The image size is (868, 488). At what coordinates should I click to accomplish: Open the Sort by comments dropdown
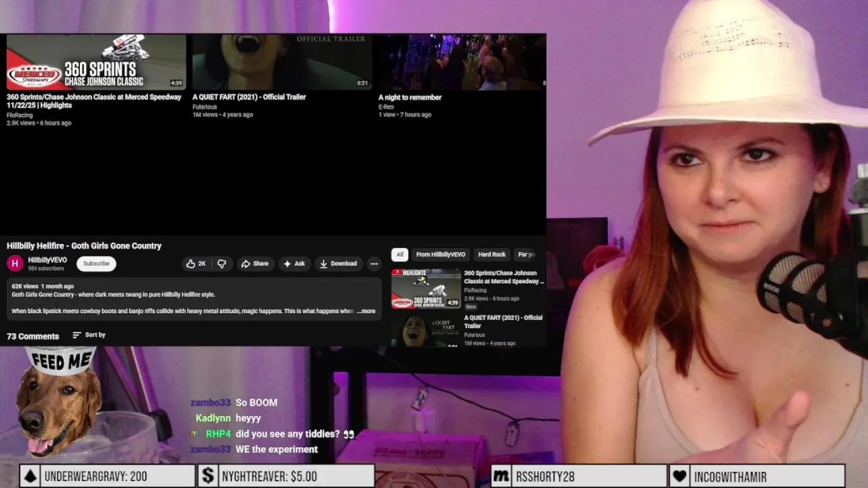[x=89, y=335]
